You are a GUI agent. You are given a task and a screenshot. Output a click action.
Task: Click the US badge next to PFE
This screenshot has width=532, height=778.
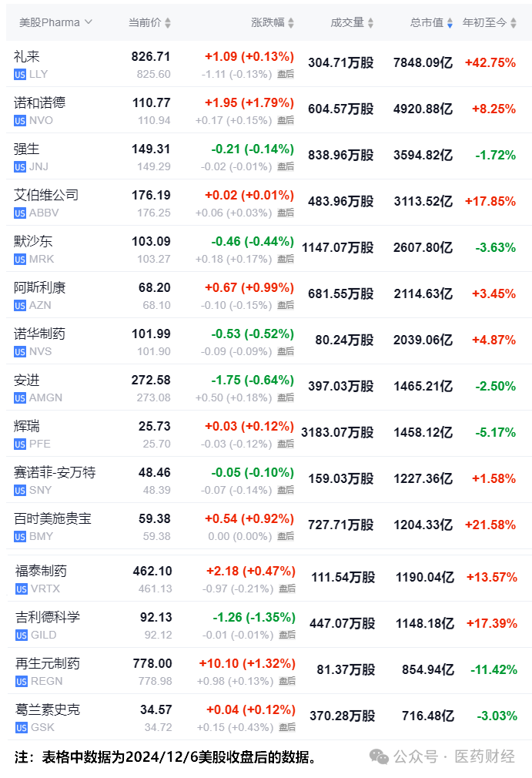point(20,444)
